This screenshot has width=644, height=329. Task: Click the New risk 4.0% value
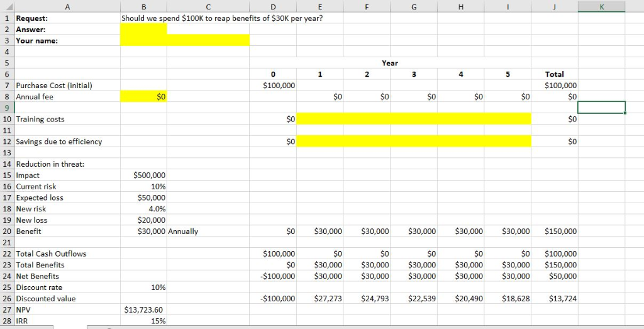(x=144, y=209)
